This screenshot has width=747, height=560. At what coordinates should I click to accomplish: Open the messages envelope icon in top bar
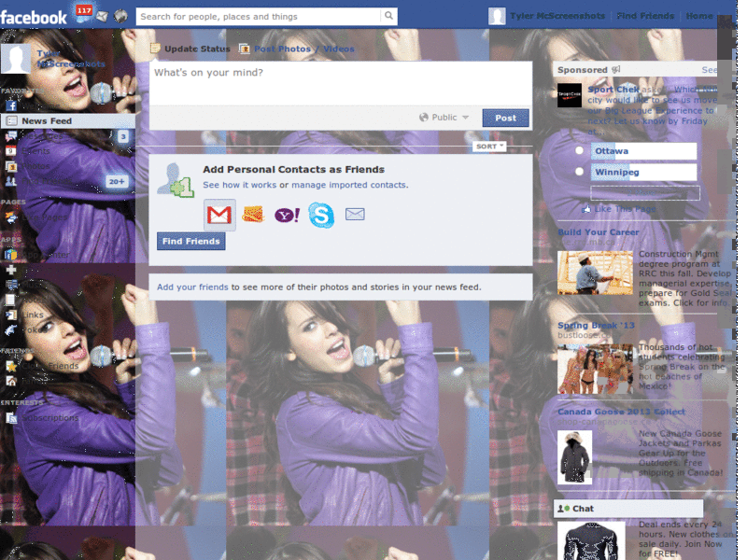(x=102, y=17)
